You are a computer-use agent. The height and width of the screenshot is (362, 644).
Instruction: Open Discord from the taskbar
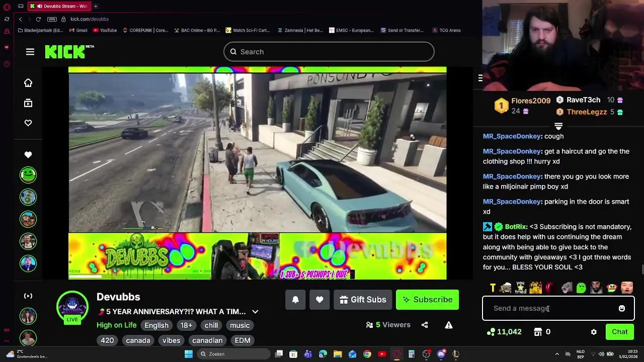tap(441, 354)
